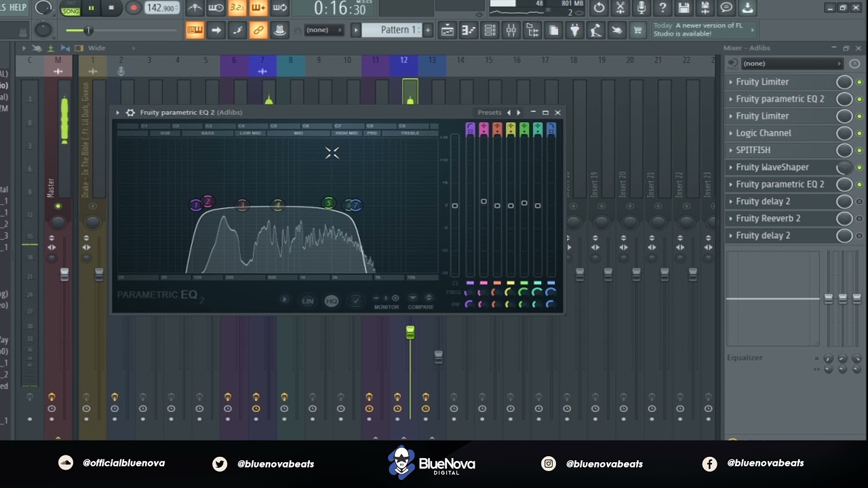
Task: Toggle the metronome icon
Action: (x=195, y=8)
